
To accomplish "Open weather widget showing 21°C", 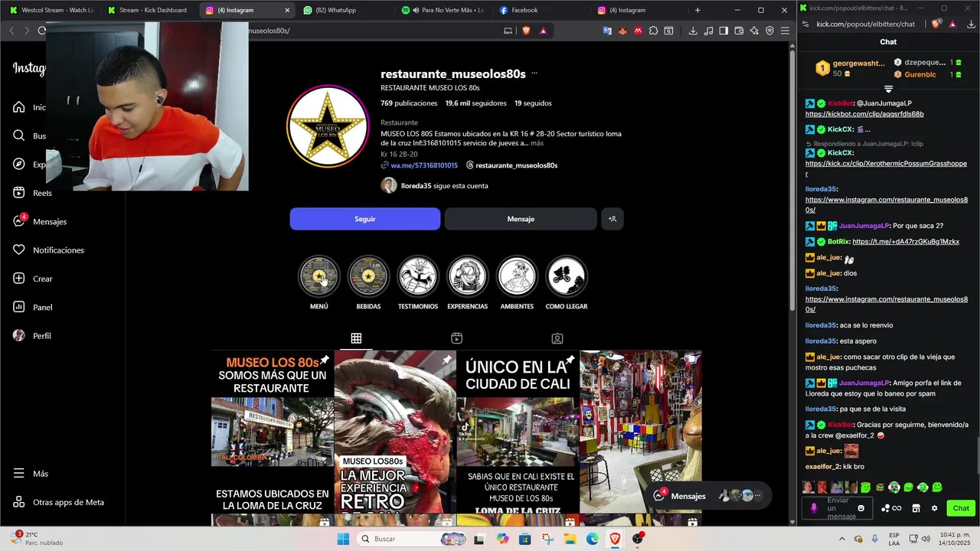I will pos(38,539).
